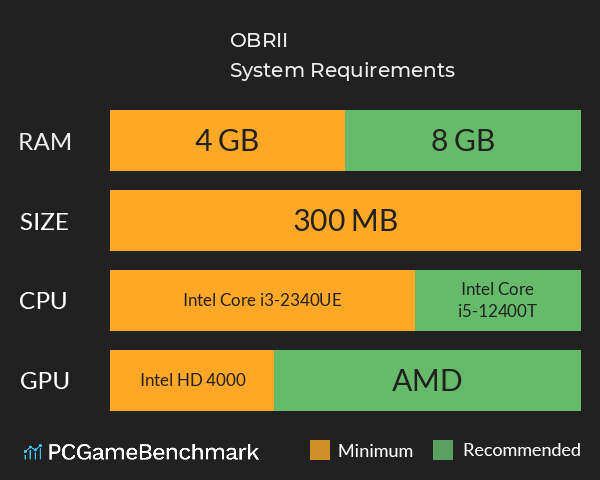Select the GPU row label
The width and height of the screenshot is (600, 480).
click(45, 380)
